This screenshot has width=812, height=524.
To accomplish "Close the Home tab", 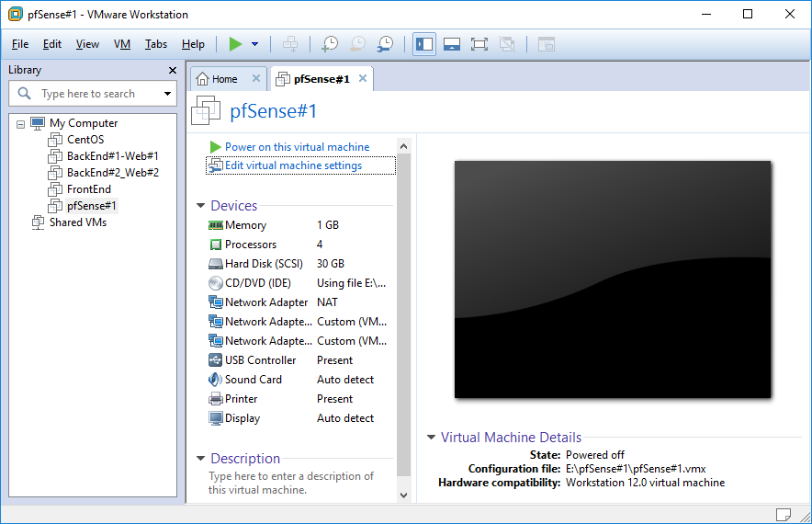I will pyautogui.click(x=256, y=78).
